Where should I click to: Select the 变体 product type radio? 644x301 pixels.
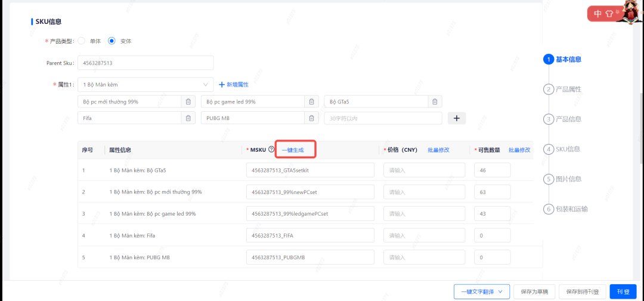pyautogui.click(x=112, y=41)
